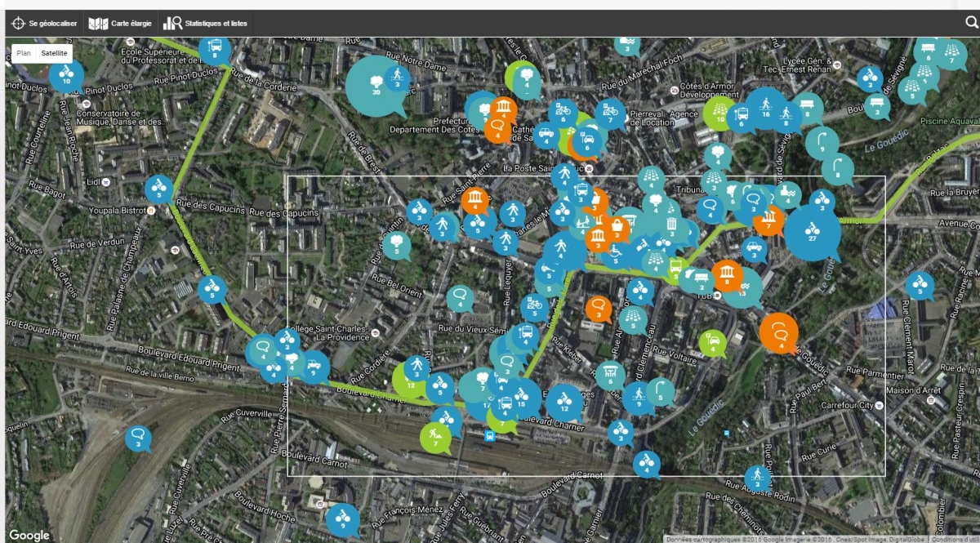Click the pedestrian marker near Rue Auguste Rodin
Viewport: 980px width, 543px height.
758,478
